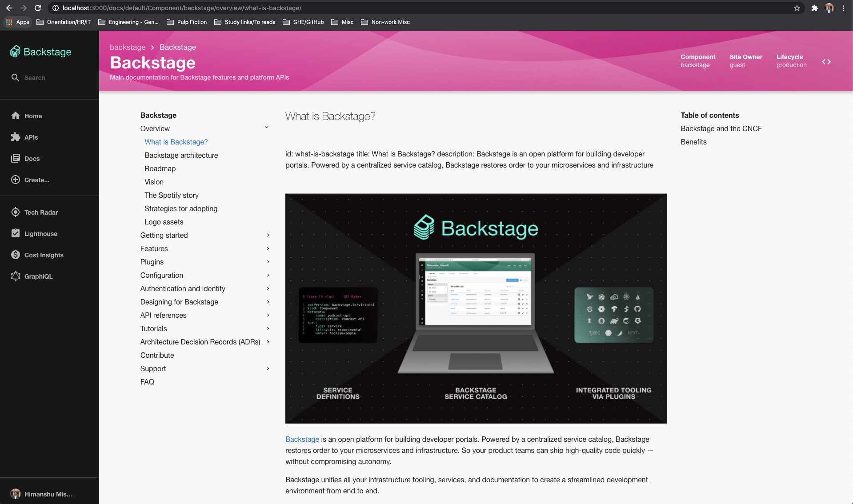Open the Search icon in the sidebar

16,77
